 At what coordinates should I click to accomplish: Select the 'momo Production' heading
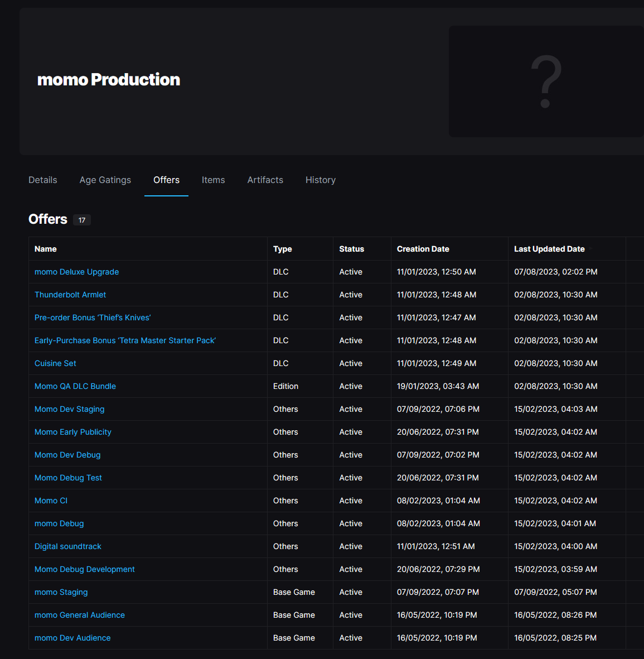(109, 79)
